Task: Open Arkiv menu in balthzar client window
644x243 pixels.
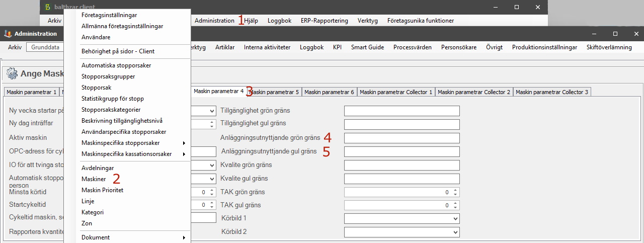Action: pyautogui.click(x=55, y=21)
